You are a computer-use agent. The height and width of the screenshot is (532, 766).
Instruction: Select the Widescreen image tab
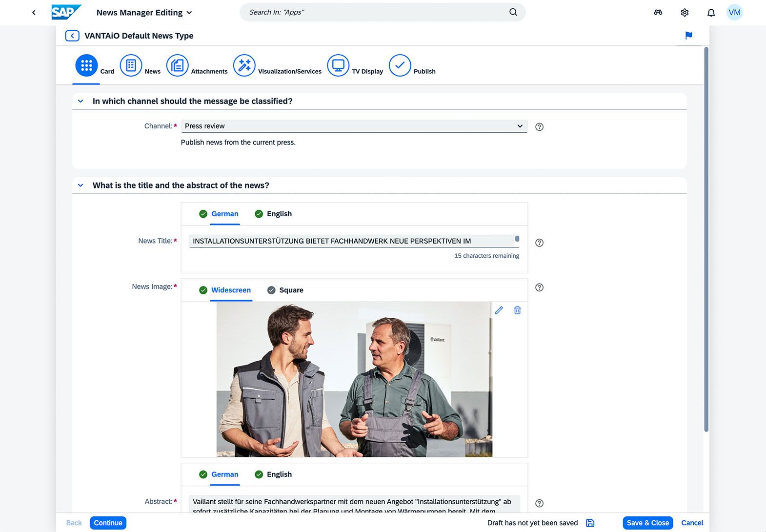tap(225, 290)
